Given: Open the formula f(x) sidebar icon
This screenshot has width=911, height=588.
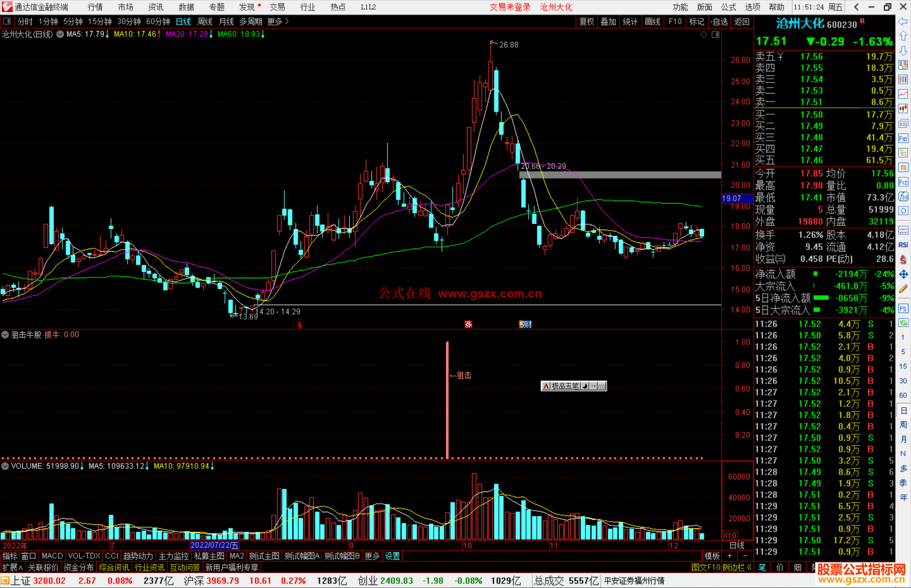Looking at the screenshot, I should pyautogui.click(x=903, y=196).
